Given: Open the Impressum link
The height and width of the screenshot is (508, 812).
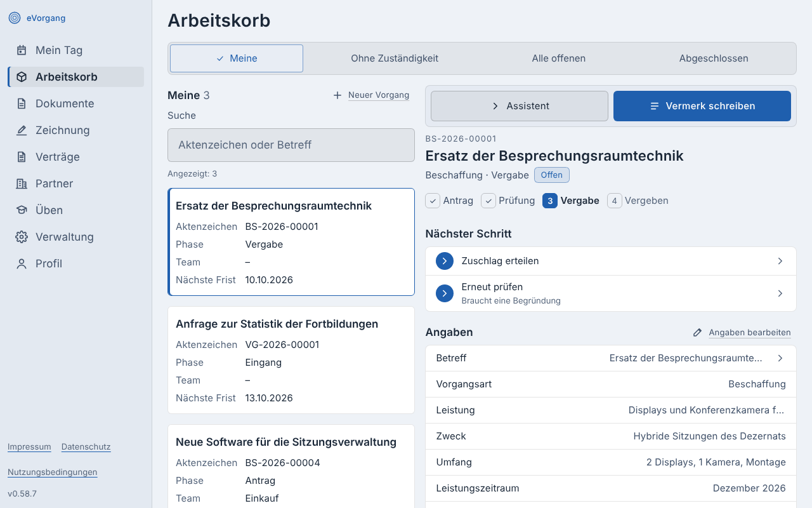Looking at the screenshot, I should point(29,447).
